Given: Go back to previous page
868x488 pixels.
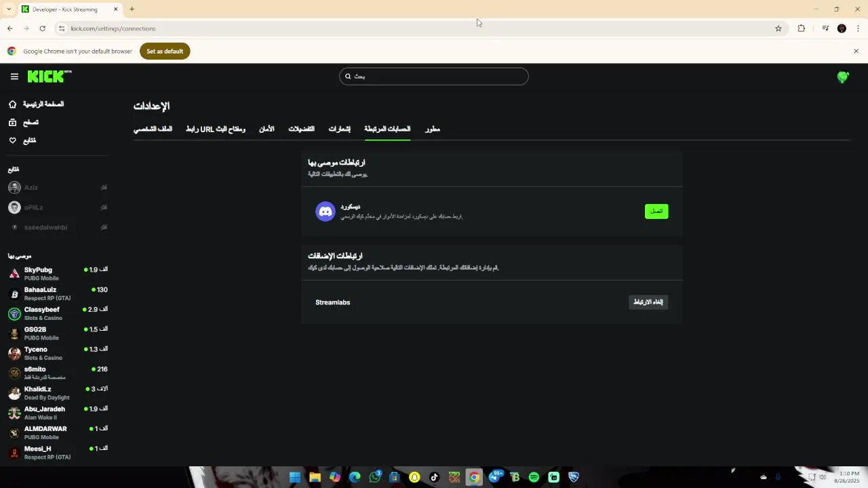Looking at the screenshot, I should 9,28.
